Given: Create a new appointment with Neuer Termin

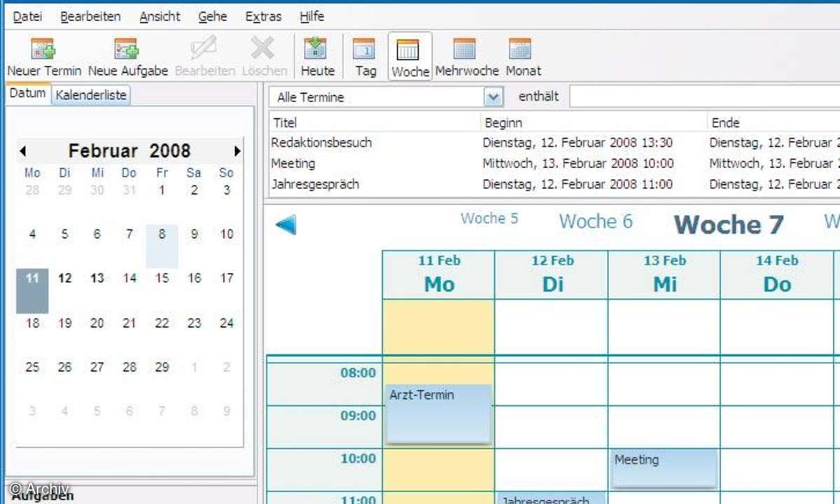Looking at the screenshot, I should pos(44,57).
